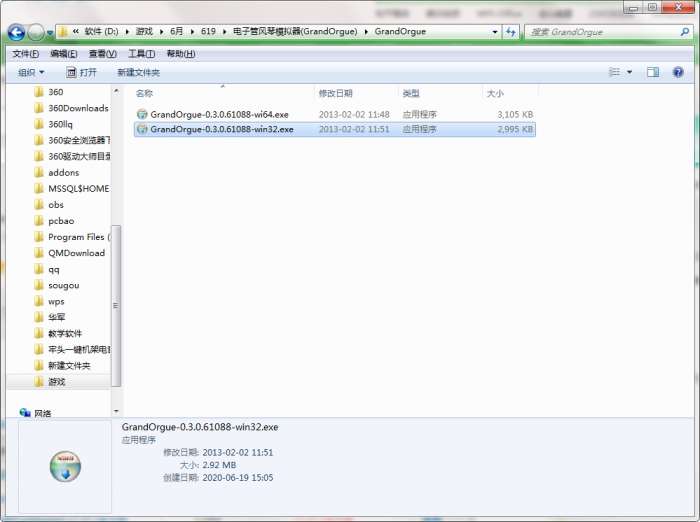Open the recent locations dropdown arrow
The image size is (700, 522).
click(x=50, y=33)
